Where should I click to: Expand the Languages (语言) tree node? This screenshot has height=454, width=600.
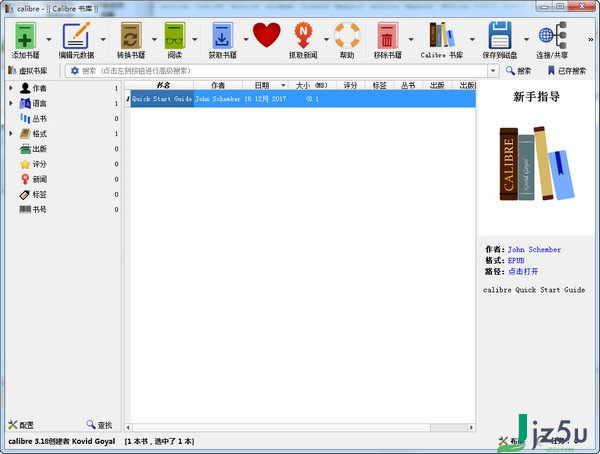[11, 103]
